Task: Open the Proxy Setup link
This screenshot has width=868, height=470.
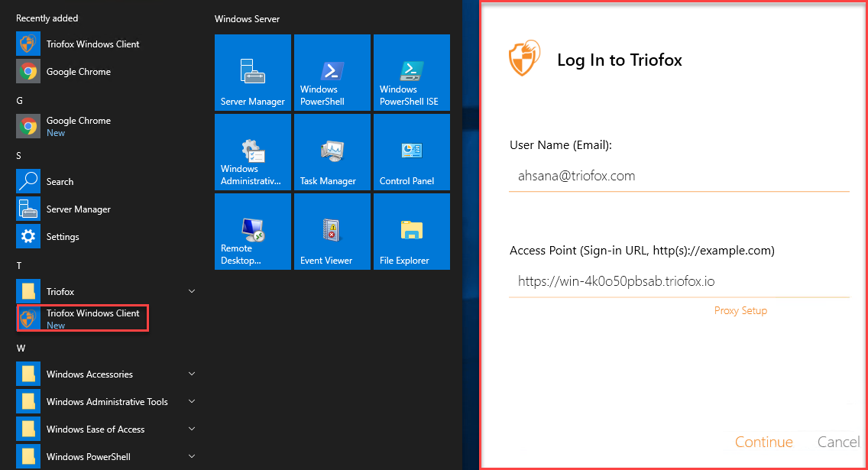Action: [740, 310]
